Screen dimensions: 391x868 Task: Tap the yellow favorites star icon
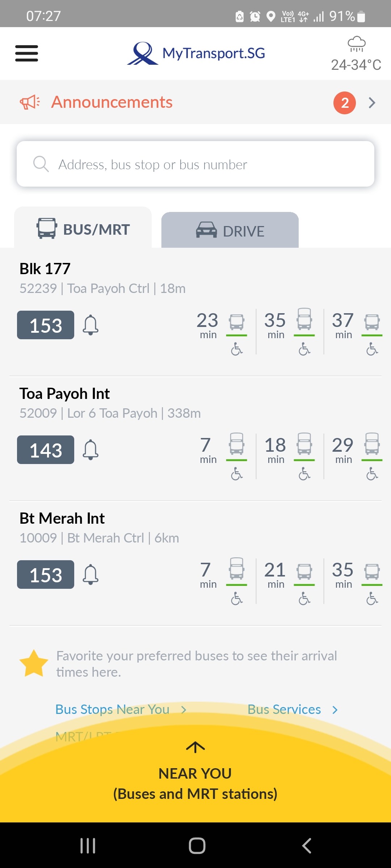[x=34, y=663]
